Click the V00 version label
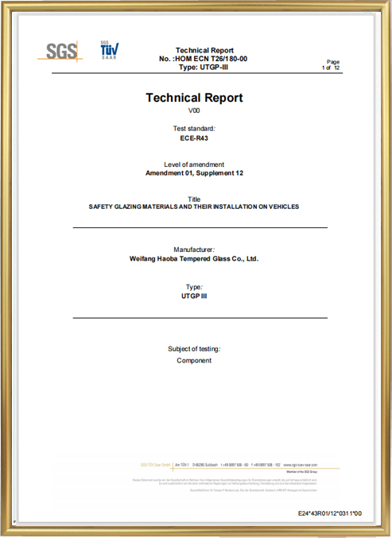 click(x=194, y=110)
